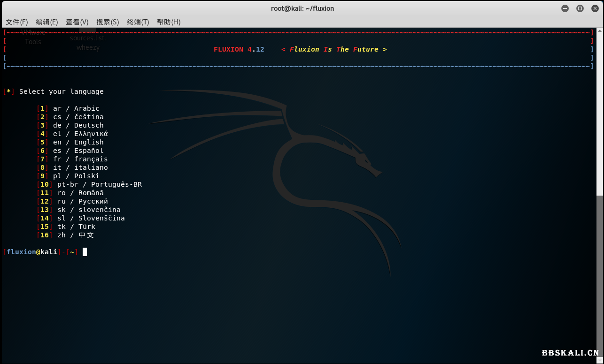Click the BBSKALI.CN watermark
The image size is (604, 364).
570,353
